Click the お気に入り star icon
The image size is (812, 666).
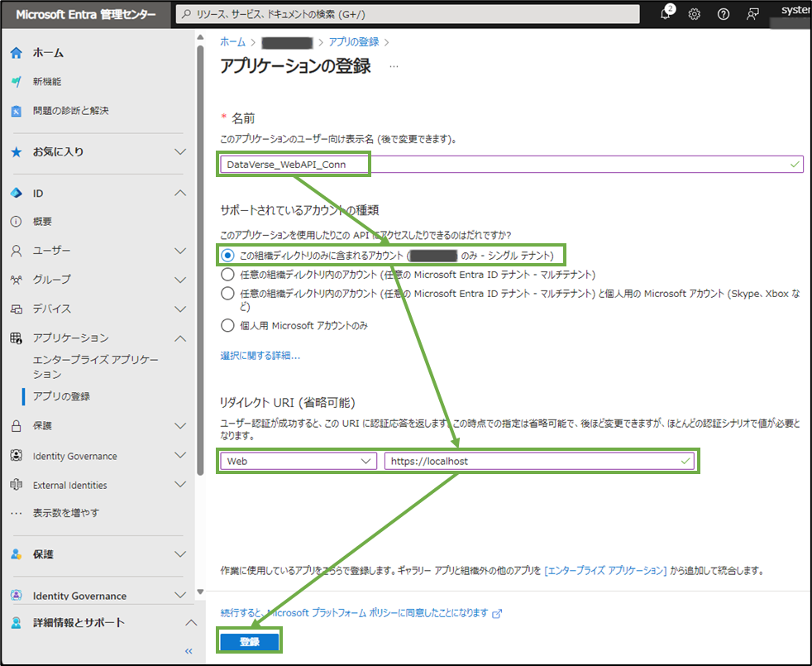pyautogui.click(x=17, y=152)
